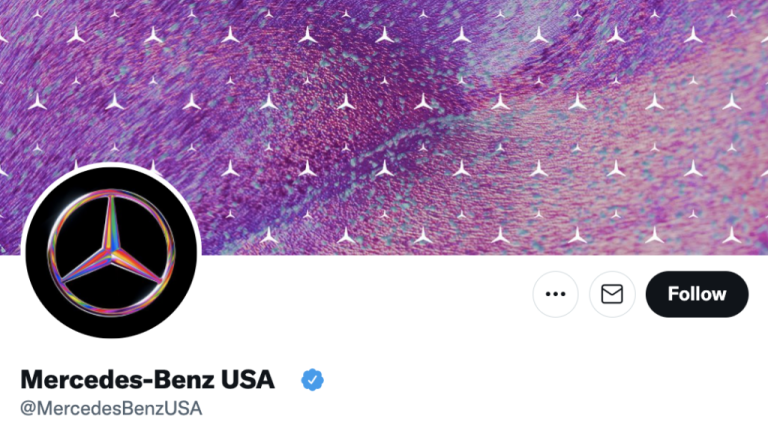Click the envelope message icon

point(612,294)
